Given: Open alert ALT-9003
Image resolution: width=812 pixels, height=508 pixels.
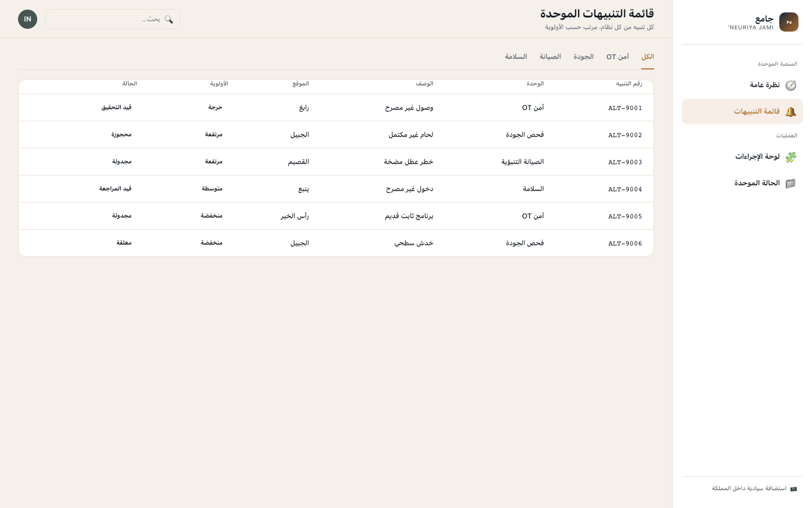Looking at the screenshot, I should (x=625, y=162).
